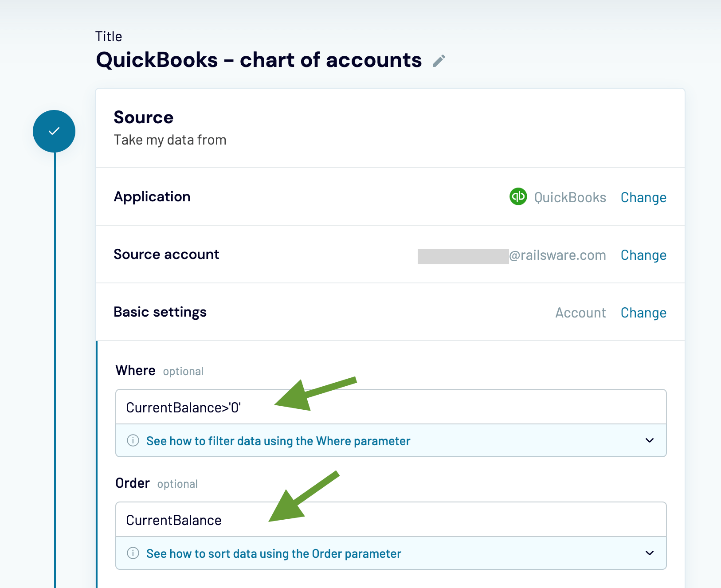Viewport: 721px width, 588px height.
Task: Change the Source account
Action: click(643, 255)
